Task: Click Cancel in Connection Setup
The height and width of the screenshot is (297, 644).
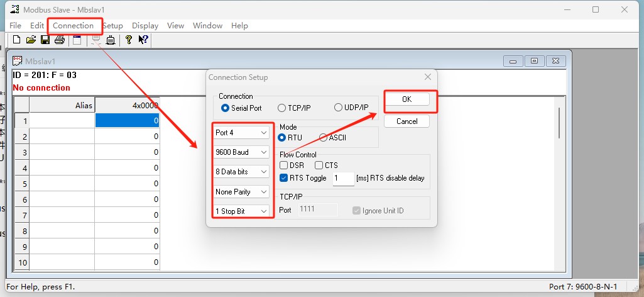Action: coord(407,121)
